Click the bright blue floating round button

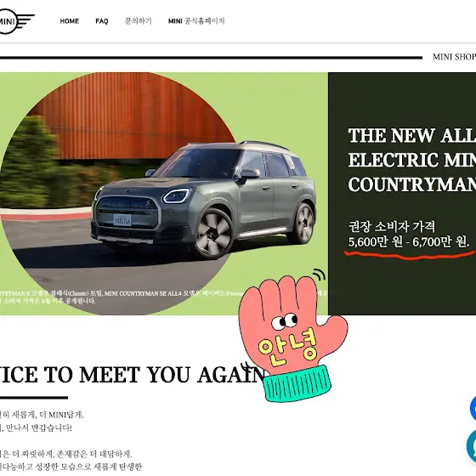[473, 408]
